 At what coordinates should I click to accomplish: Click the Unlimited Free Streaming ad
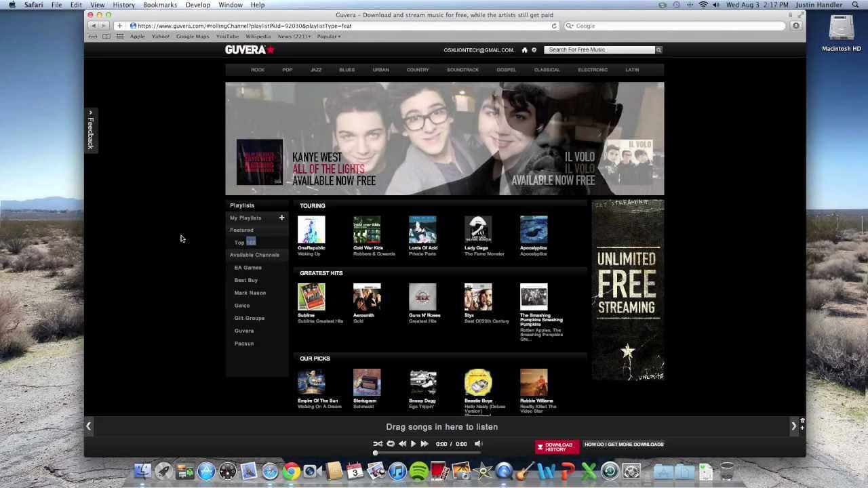point(628,290)
